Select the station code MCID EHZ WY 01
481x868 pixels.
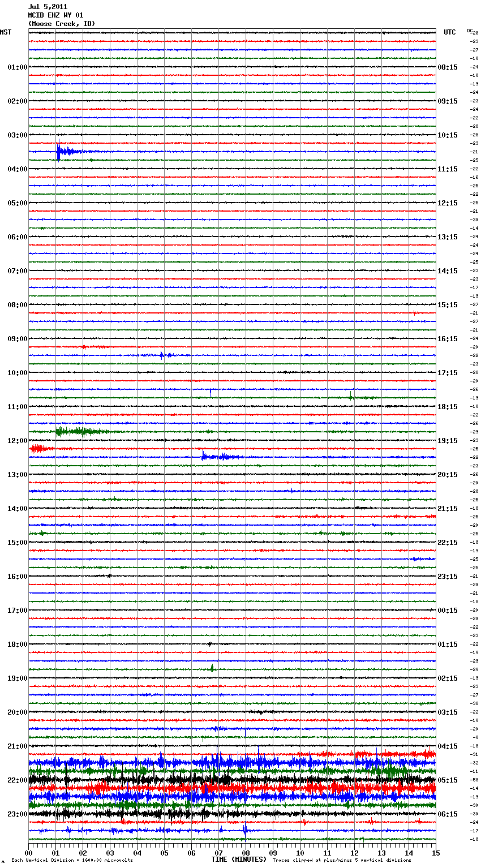point(55,15)
